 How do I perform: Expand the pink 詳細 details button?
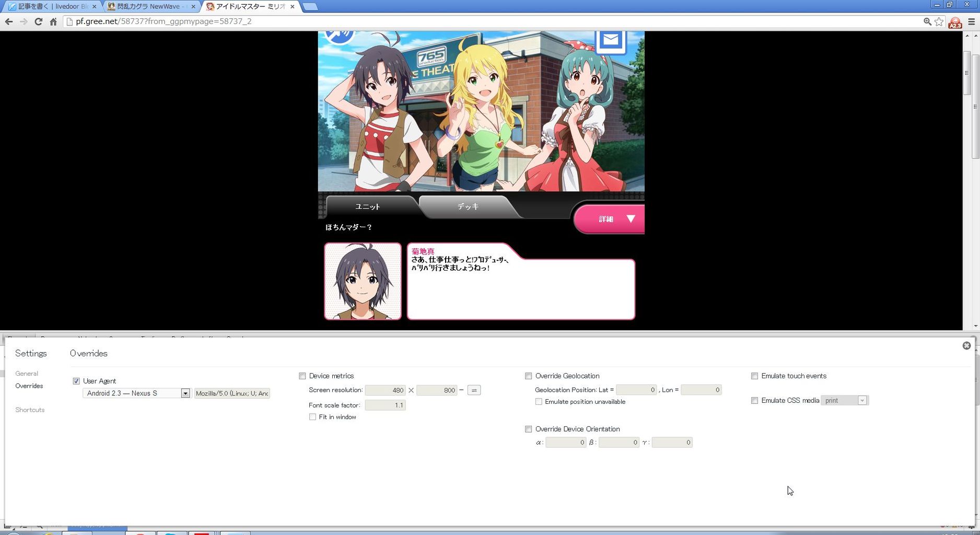tap(609, 219)
